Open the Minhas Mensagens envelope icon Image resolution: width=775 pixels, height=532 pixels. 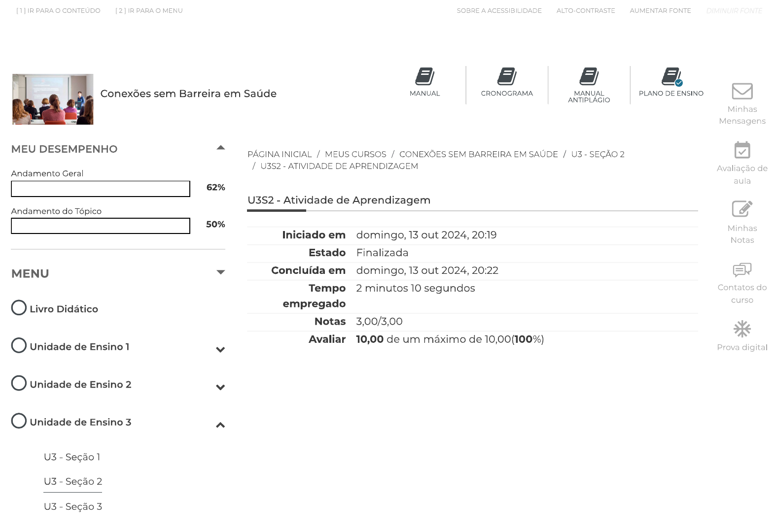pos(742,91)
